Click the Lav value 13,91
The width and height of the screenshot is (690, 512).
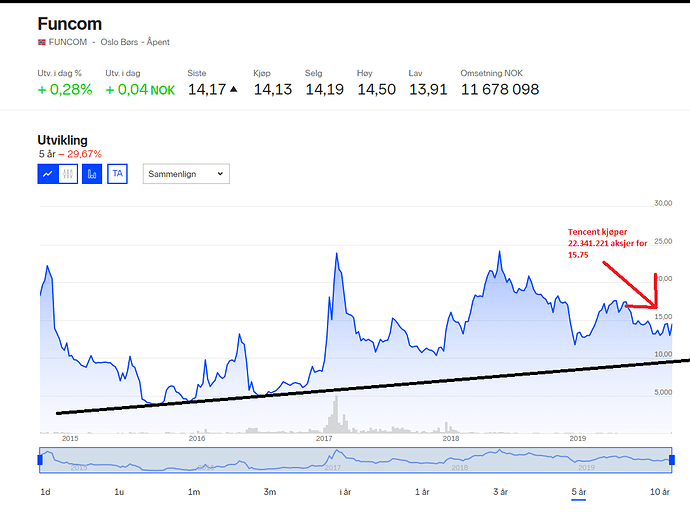click(428, 90)
